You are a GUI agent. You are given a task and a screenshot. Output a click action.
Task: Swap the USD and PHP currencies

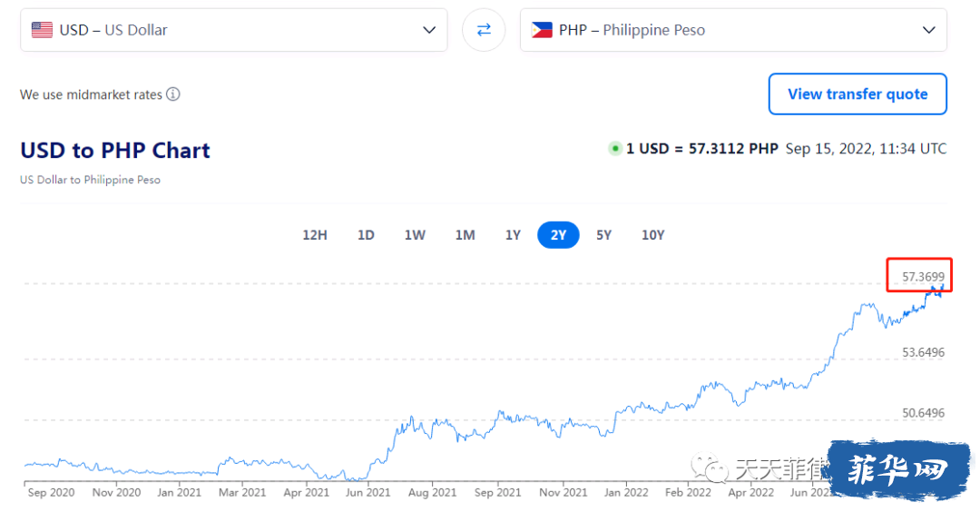point(484,30)
